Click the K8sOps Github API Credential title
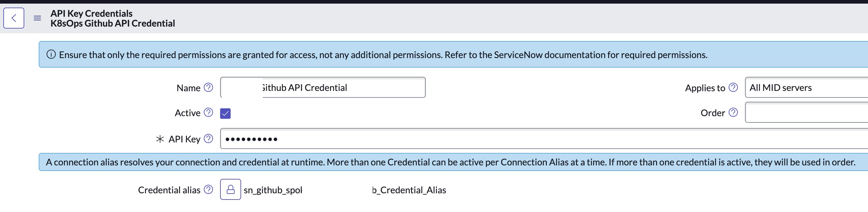868x212 pixels. (113, 24)
